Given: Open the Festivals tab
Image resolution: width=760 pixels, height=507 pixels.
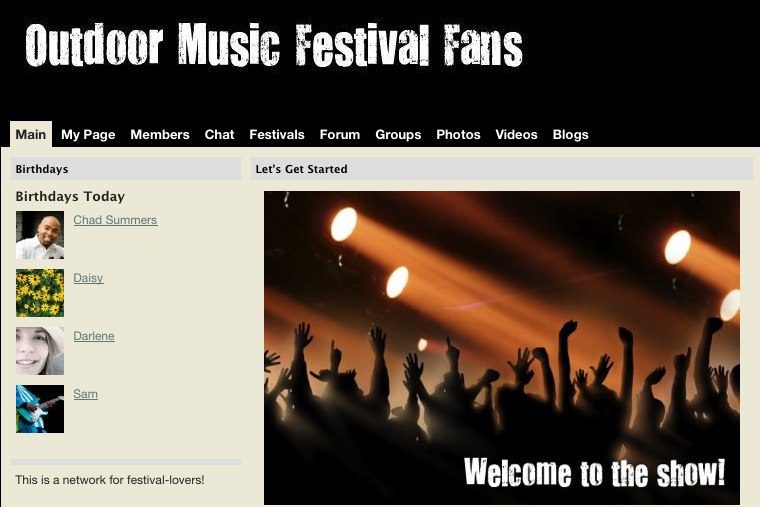Looking at the screenshot, I should click(x=277, y=134).
